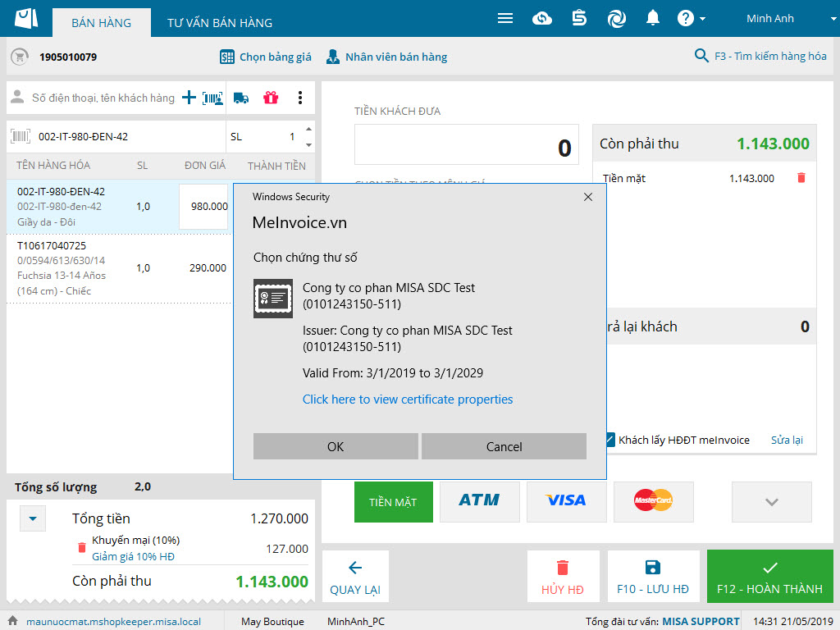Image resolution: width=840 pixels, height=630 pixels.
Task: Click TIỀN MẶT cash payment button
Action: tap(393, 502)
